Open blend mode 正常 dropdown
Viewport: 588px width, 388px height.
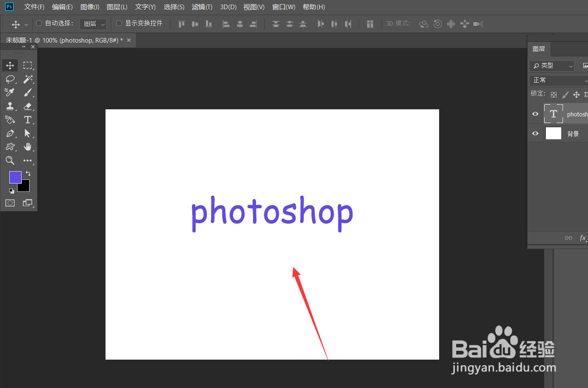click(559, 80)
